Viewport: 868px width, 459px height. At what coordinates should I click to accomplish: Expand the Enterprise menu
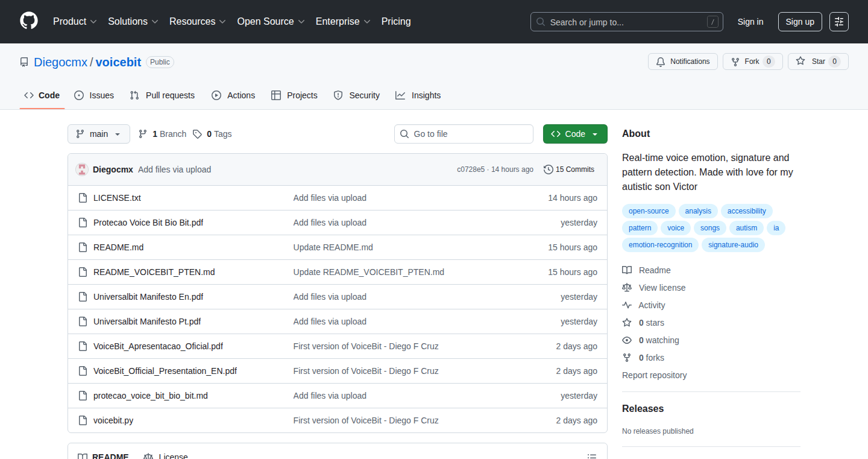point(343,22)
